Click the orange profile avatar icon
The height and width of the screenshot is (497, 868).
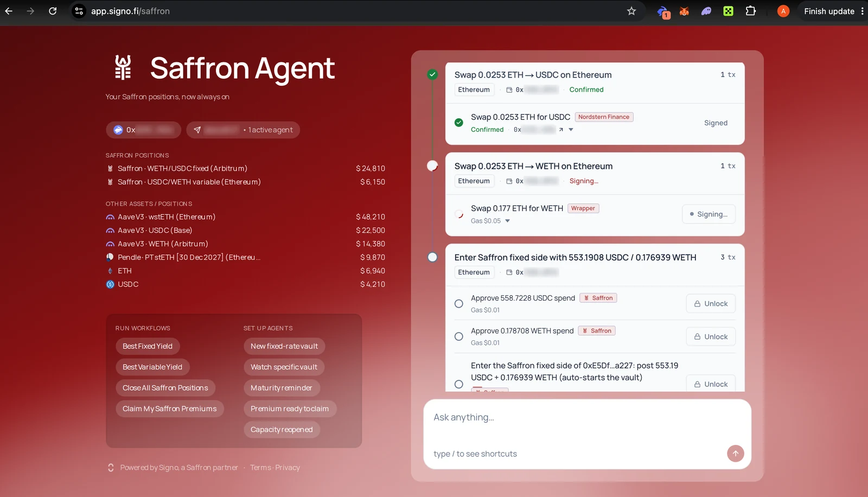coord(783,11)
